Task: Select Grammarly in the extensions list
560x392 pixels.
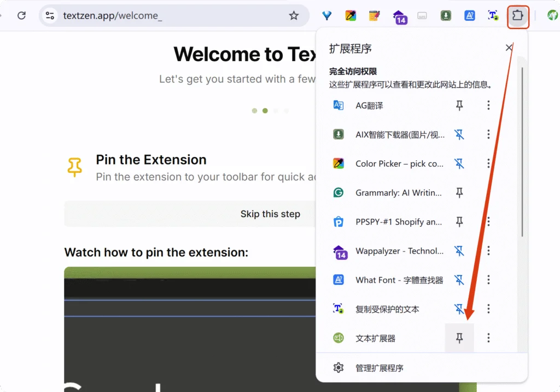Action: click(x=398, y=192)
